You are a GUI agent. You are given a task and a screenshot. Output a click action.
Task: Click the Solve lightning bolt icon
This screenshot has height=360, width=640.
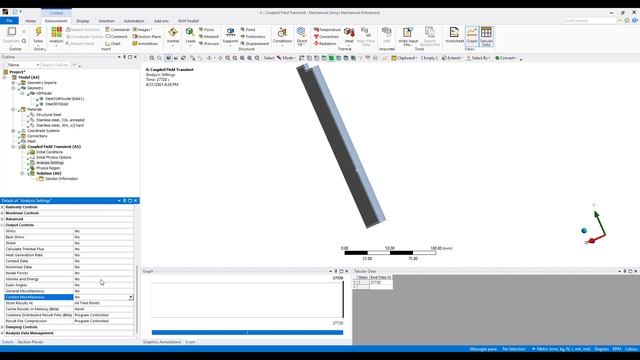click(x=38, y=33)
